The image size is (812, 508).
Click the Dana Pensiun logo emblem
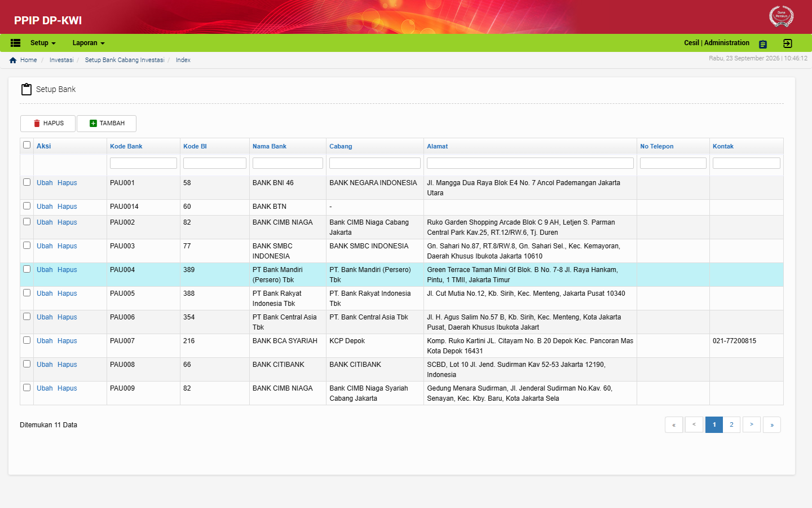[781, 16]
